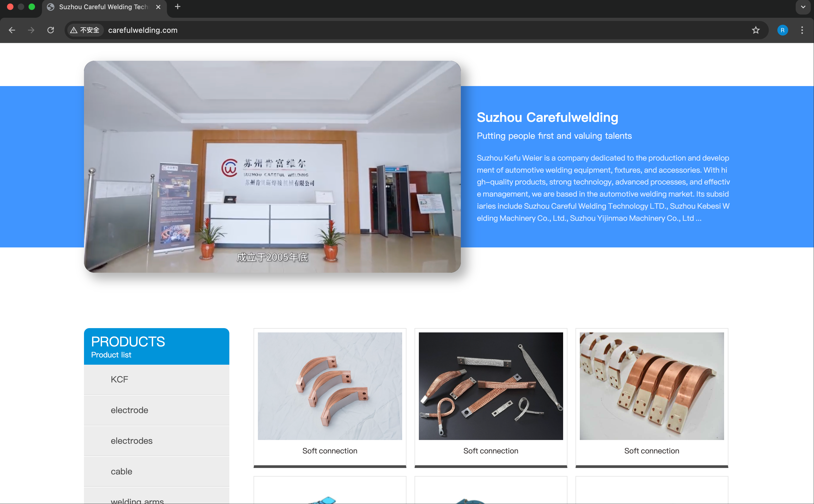Select the electrode product category
814x504 pixels.
[x=156, y=410]
